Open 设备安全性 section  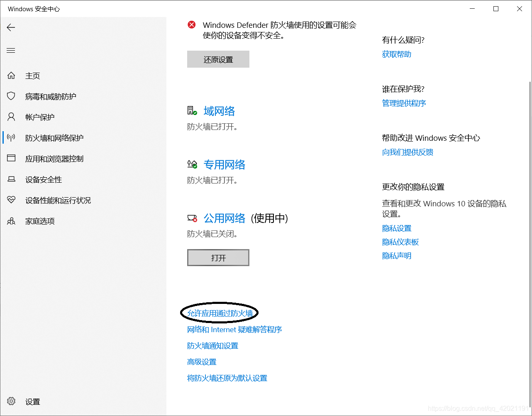(44, 179)
